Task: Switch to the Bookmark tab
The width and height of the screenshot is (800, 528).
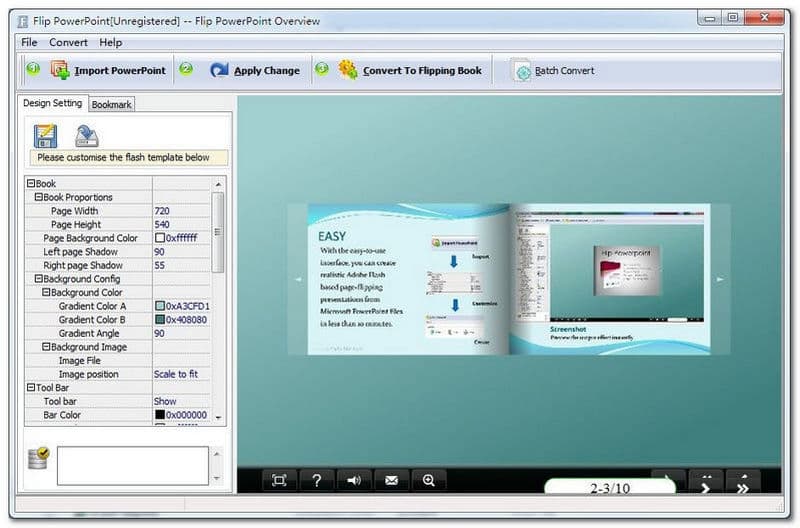Action: click(111, 104)
